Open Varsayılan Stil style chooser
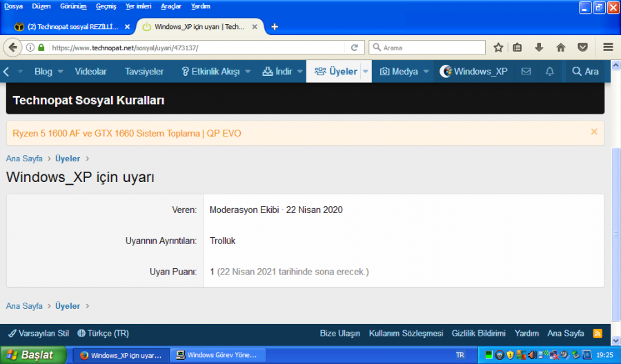This screenshot has height=364, width=621. tap(39, 334)
